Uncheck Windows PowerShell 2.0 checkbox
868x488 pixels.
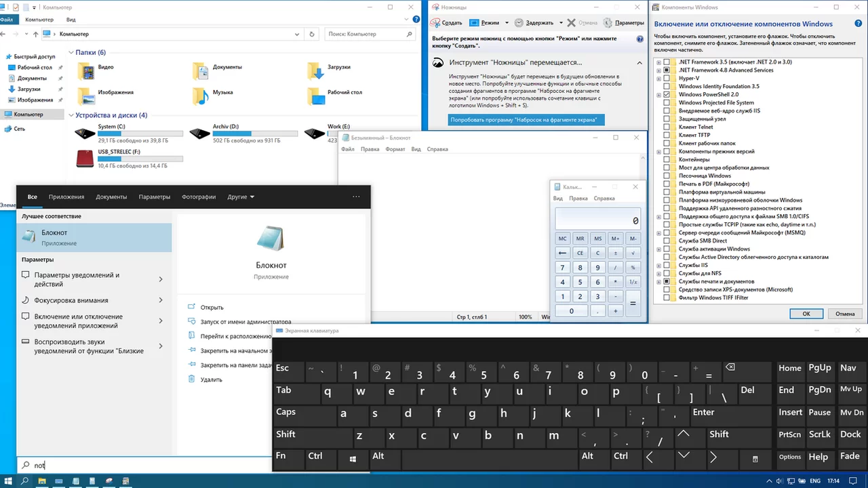(667, 94)
